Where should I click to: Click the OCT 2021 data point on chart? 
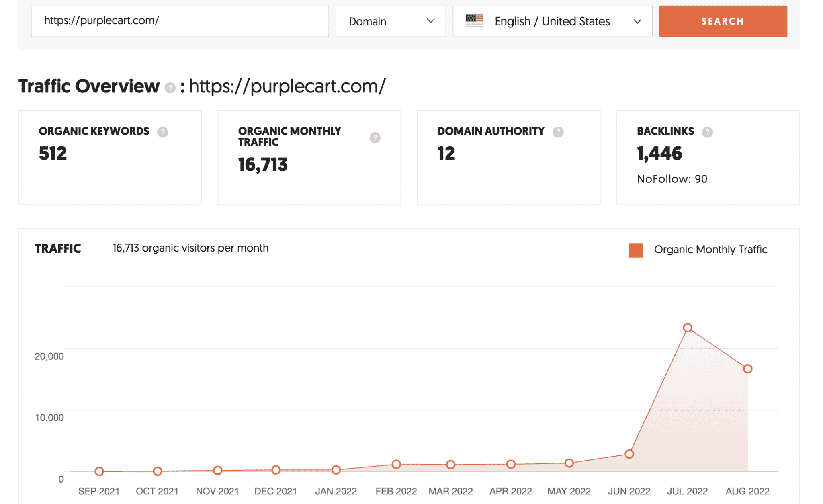(x=157, y=471)
